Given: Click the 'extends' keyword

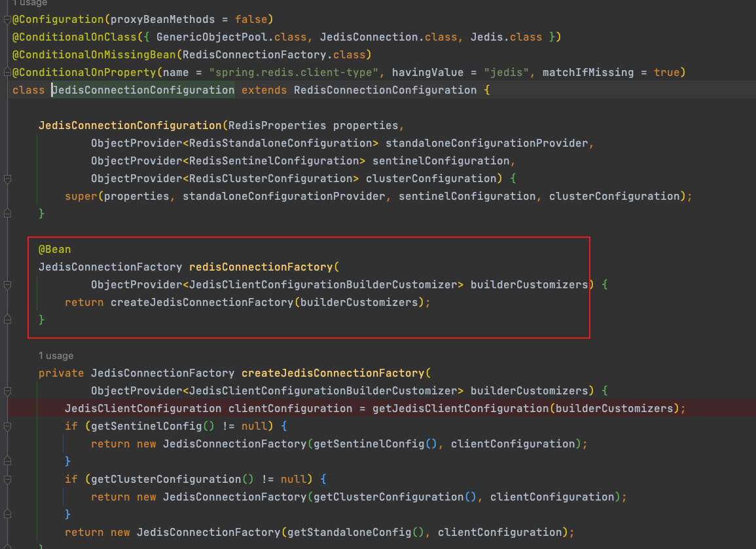Looking at the screenshot, I should point(264,90).
